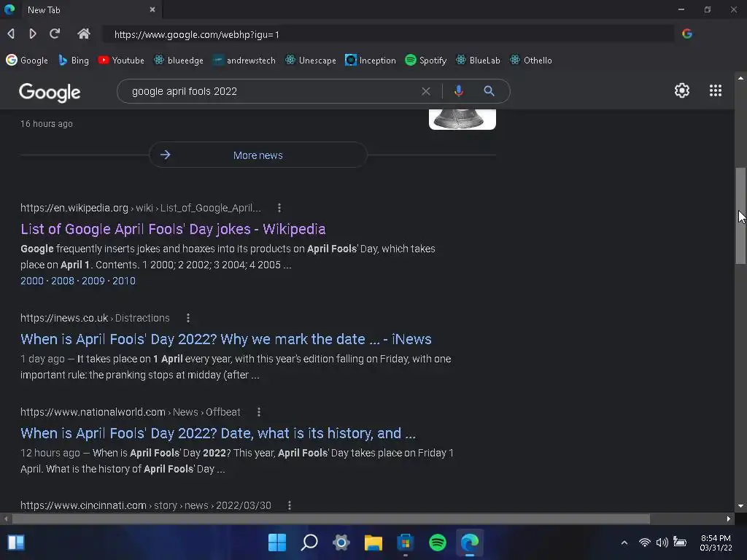Click the vertical scrollbar thumb

click(740, 216)
